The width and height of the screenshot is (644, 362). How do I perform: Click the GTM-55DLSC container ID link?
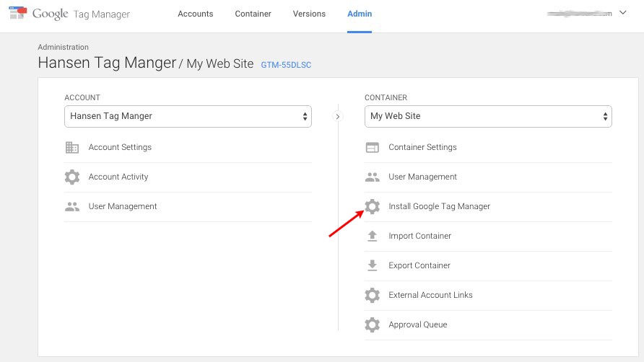coord(285,64)
